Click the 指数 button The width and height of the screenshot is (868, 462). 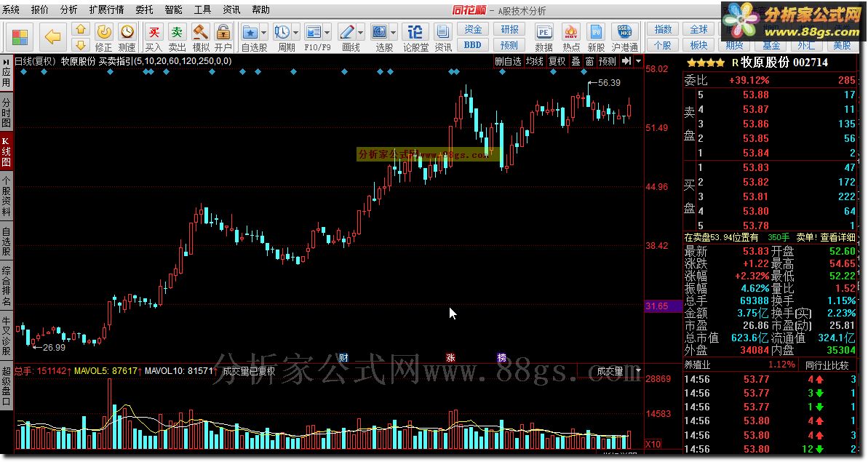pos(663,29)
